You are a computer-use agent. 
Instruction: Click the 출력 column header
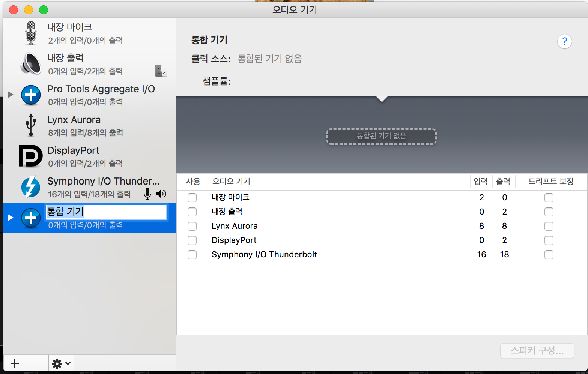[503, 182]
